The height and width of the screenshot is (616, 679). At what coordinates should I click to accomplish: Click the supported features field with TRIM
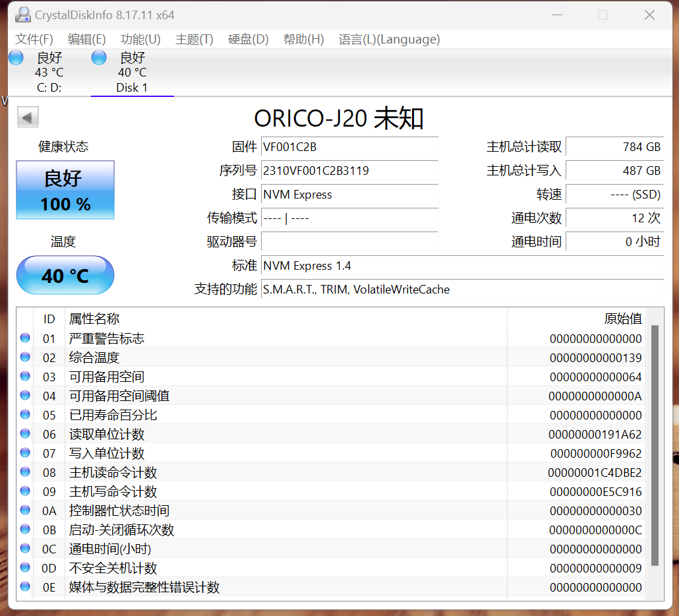tap(463, 290)
